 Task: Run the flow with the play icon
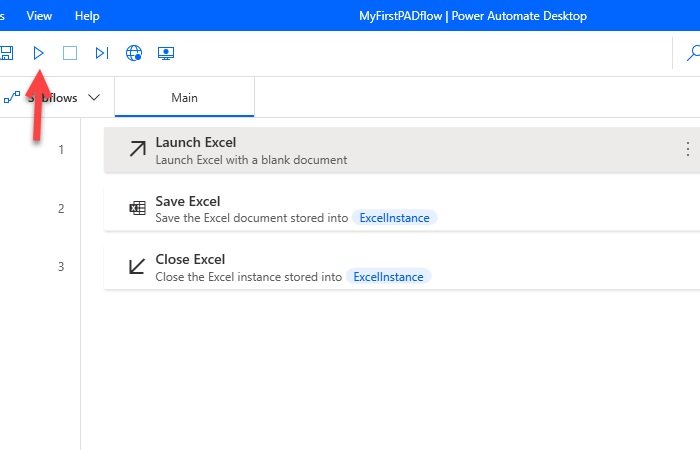tap(38, 53)
